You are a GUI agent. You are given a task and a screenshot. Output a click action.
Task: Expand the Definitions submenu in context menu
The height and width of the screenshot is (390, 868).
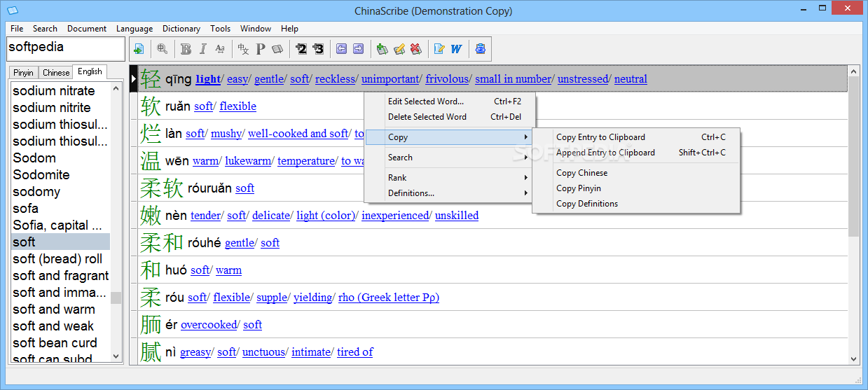pyautogui.click(x=450, y=193)
